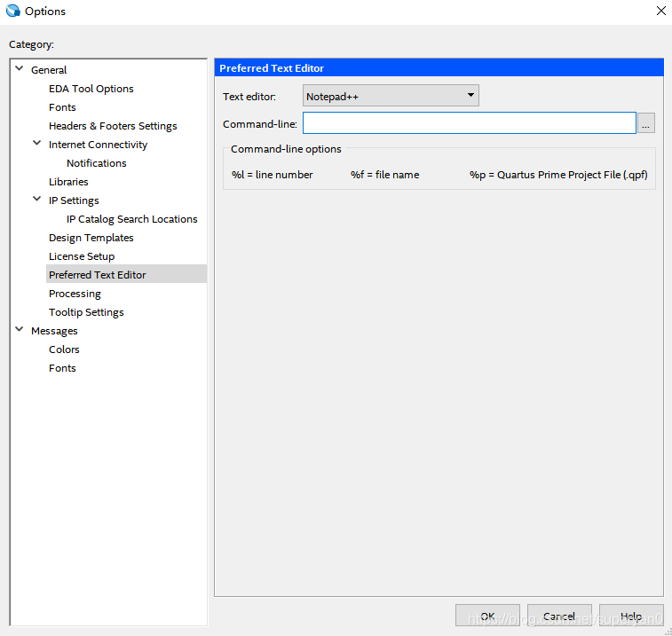Open Headers & Footers Settings
This screenshot has width=672, height=636.
[x=113, y=126]
